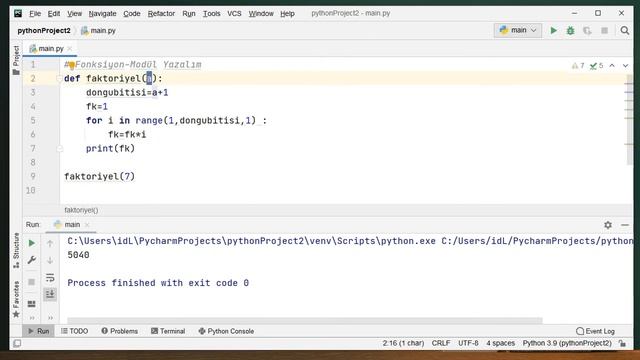640x360 pixels.
Task: Open the Structure tool window
Action: [16, 250]
